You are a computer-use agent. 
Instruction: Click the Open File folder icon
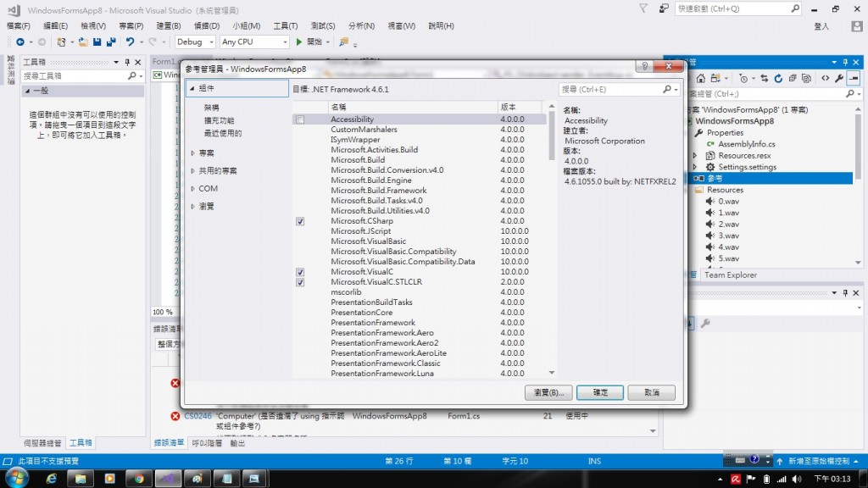(83, 42)
